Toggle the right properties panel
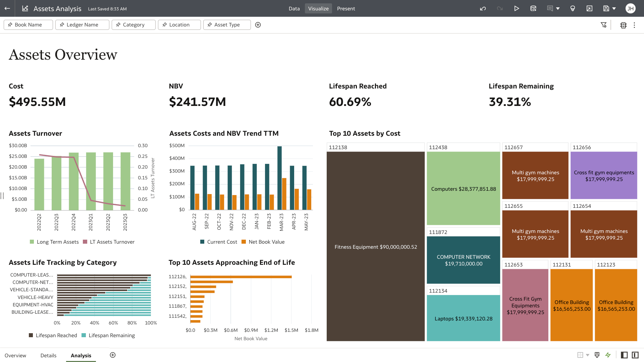The width and height of the screenshot is (644, 362). (x=635, y=355)
